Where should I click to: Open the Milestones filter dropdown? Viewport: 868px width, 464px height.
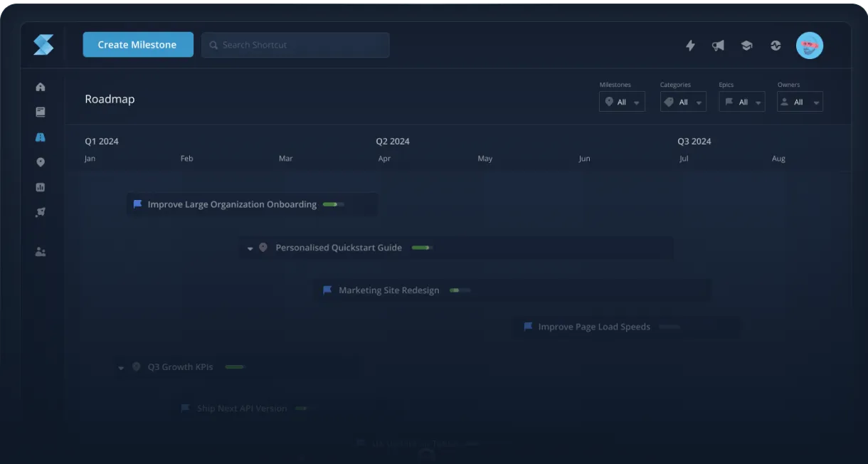(x=622, y=101)
